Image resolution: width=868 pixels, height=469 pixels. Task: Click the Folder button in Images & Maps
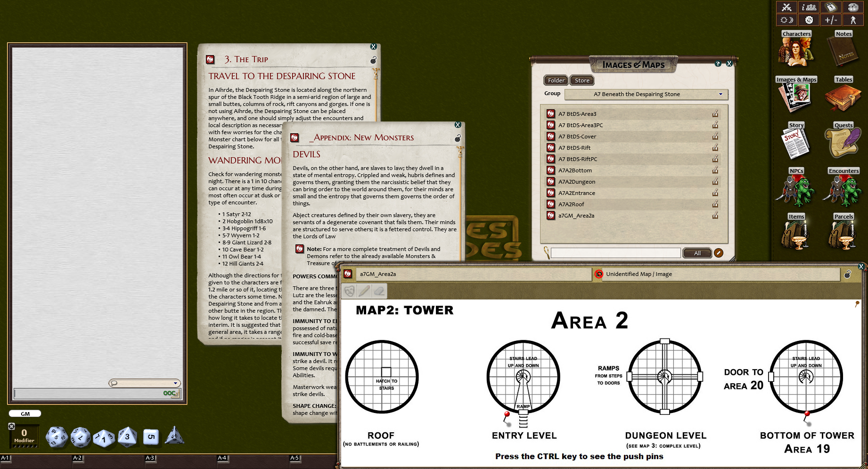pyautogui.click(x=556, y=80)
